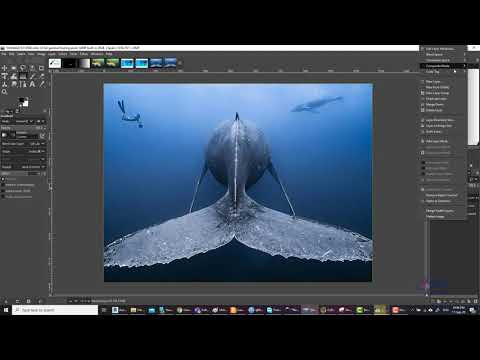The height and width of the screenshot is (360, 480).
Task: Select the Zoom magnifier tool
Action: click(4, 92)
